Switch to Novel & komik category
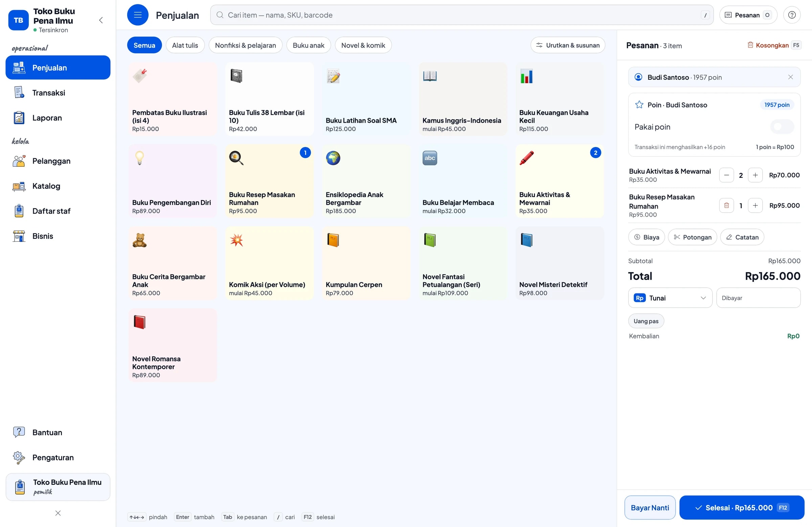 (363, 45)
